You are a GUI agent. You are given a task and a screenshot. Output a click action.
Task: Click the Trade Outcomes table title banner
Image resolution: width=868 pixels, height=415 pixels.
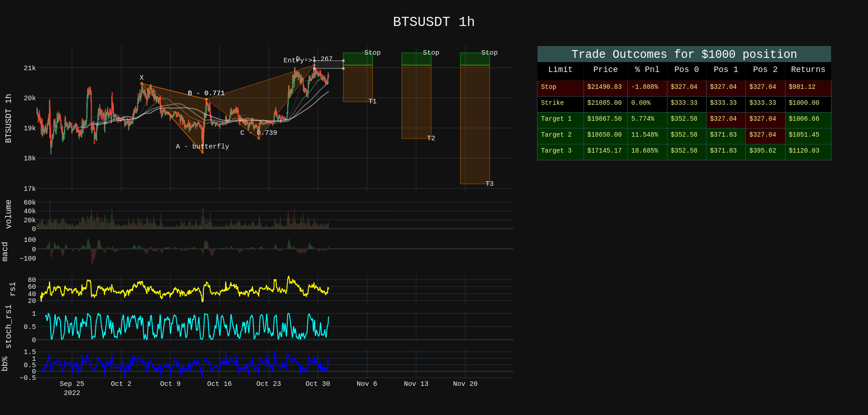684,54
